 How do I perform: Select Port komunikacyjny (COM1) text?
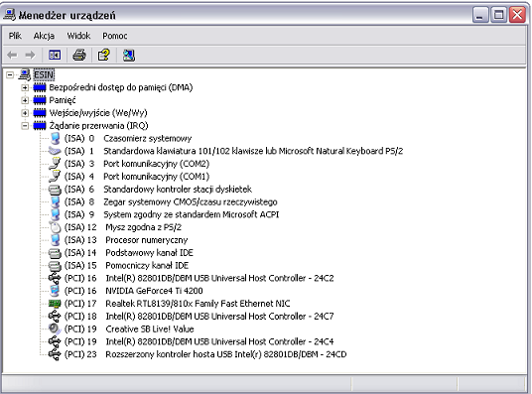tap(157, 177)
